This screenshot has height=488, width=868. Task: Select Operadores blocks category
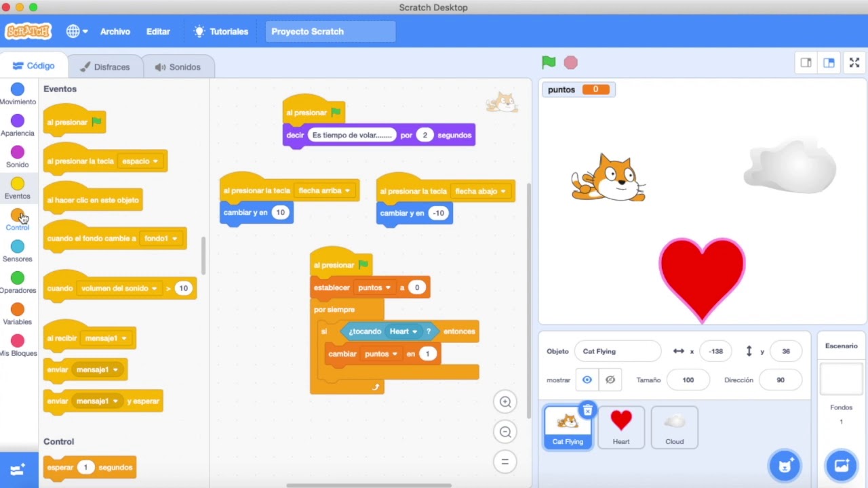(18, 282)
